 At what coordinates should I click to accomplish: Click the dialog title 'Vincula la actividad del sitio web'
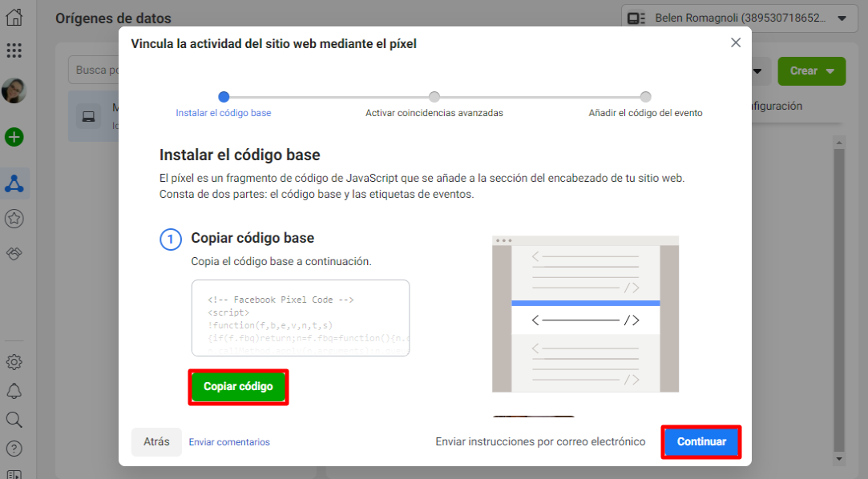[273, 44]
